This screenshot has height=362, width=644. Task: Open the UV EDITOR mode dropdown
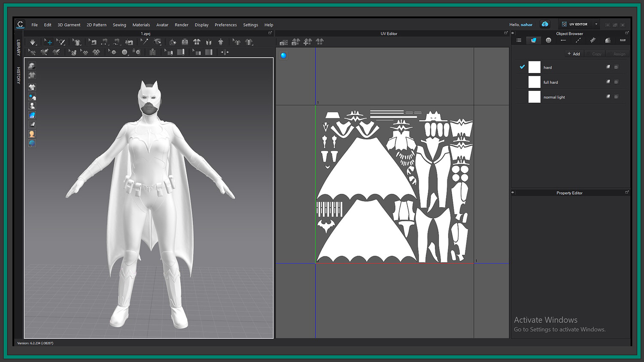tap(596, 24)
